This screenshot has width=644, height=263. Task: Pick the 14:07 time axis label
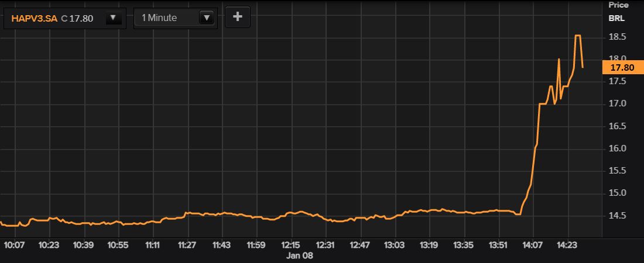[x=533, y=245]
